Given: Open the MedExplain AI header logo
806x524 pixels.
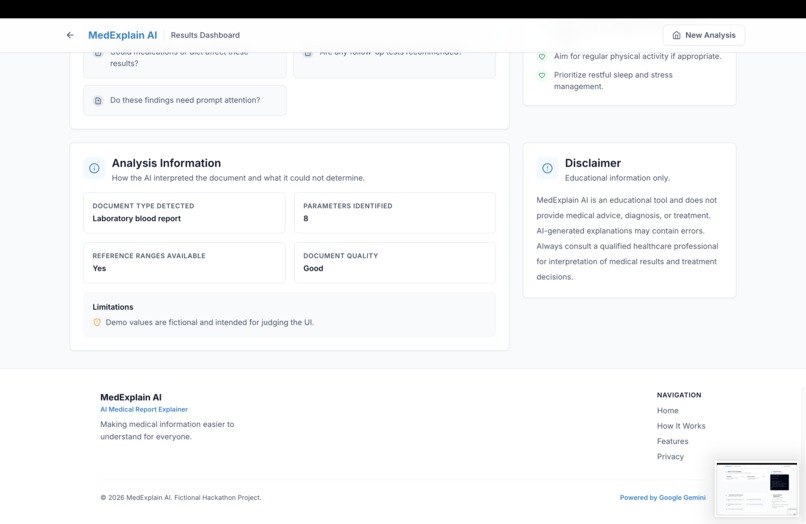Looking at the screenshot, I should point(122,35).
